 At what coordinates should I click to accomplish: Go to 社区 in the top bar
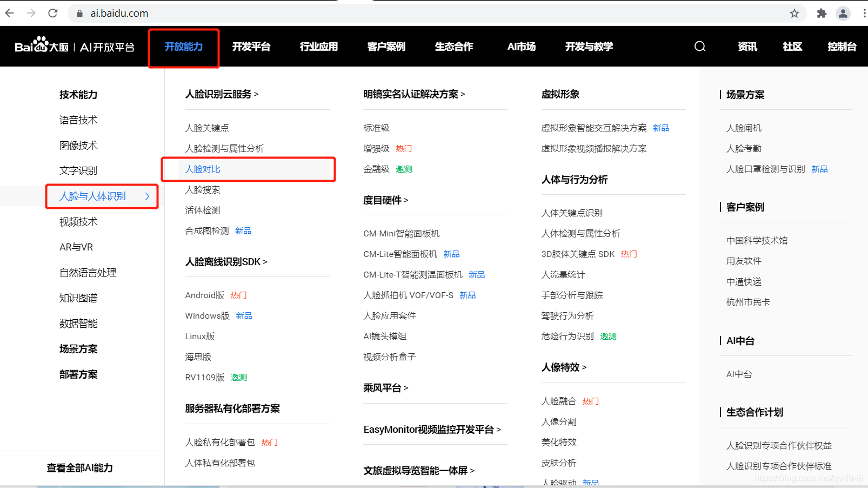tap(792, 47)
